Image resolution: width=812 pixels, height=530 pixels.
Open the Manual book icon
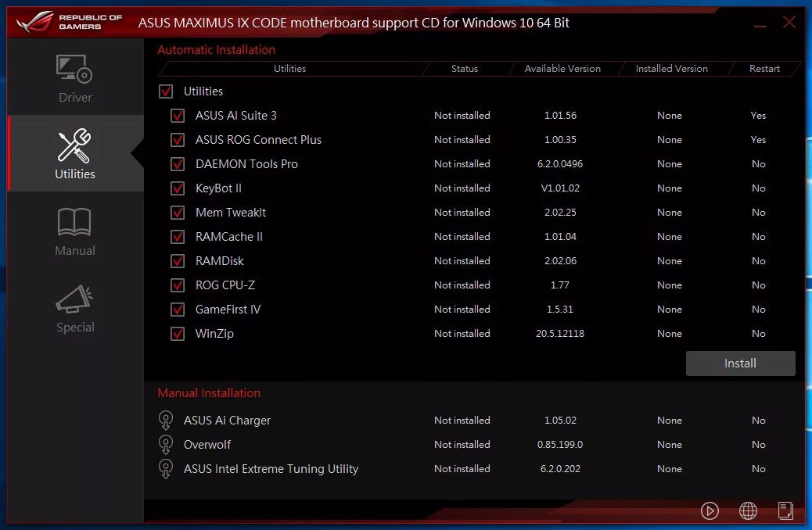74,222
